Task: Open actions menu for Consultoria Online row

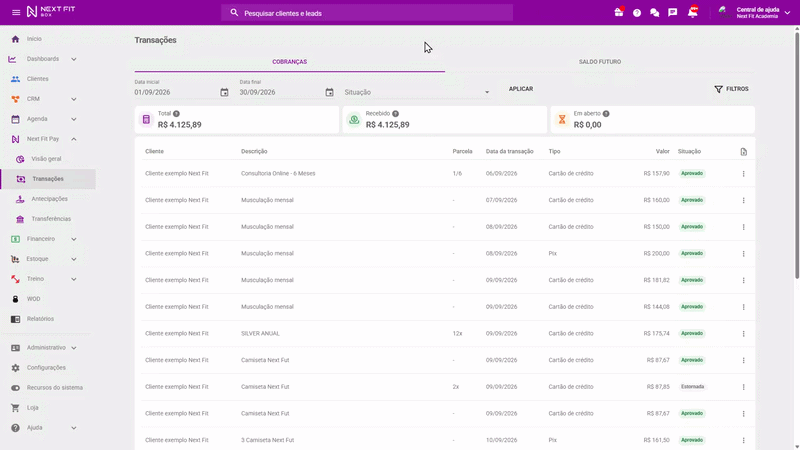Action: pyautogui.click(x=743, y=173)
